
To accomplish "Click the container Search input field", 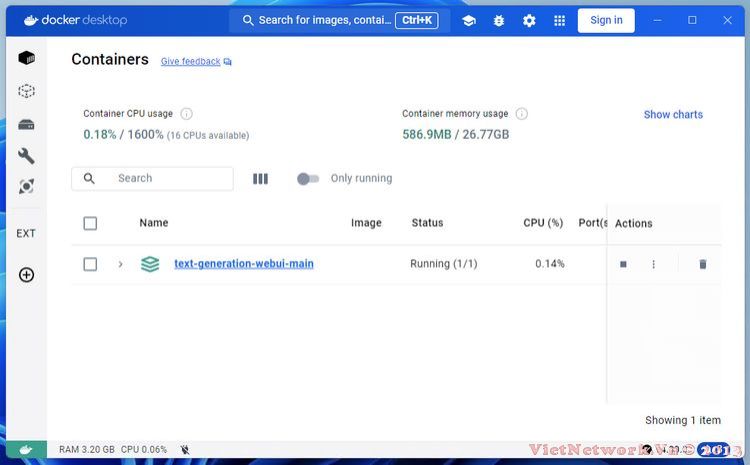I will [165, 179].
